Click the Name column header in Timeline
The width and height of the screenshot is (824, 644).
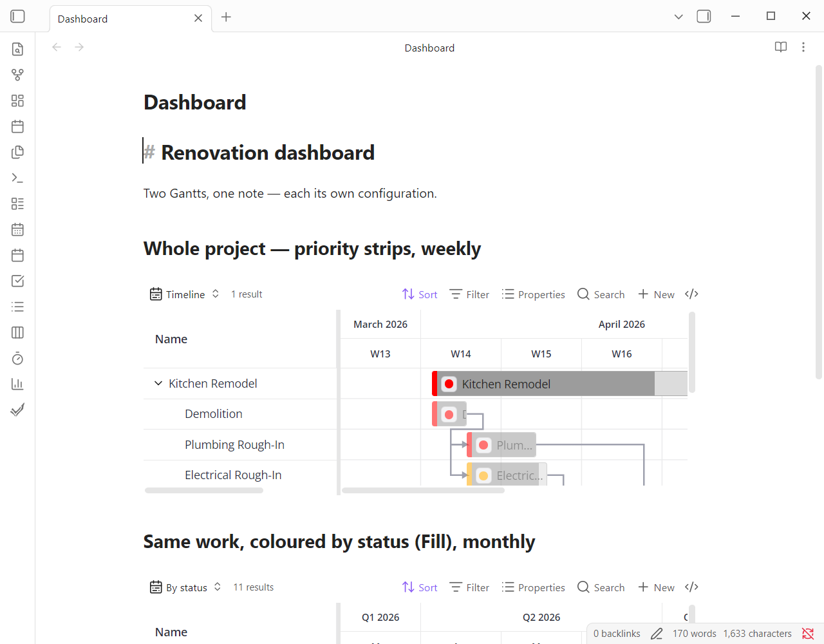point(171,339)
